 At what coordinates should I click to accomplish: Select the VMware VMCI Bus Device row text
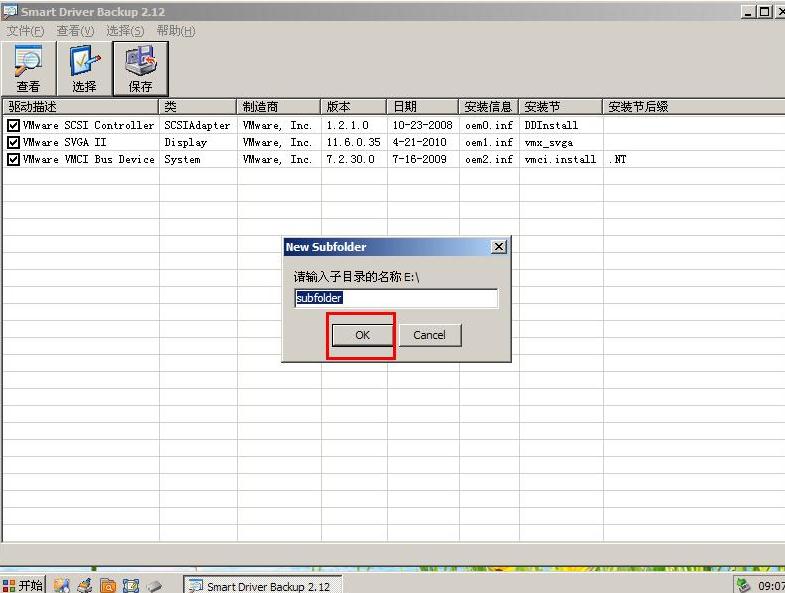[x=89, y=159]
